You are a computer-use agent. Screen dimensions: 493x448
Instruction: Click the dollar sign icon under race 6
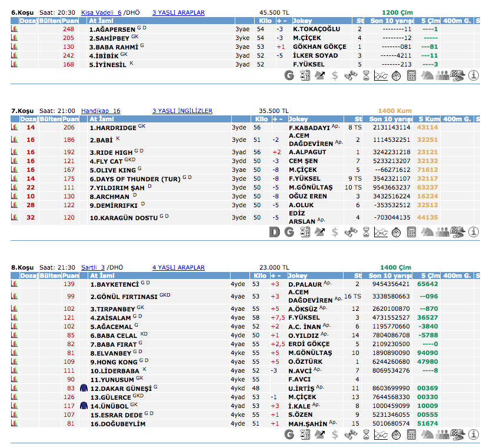335,75
